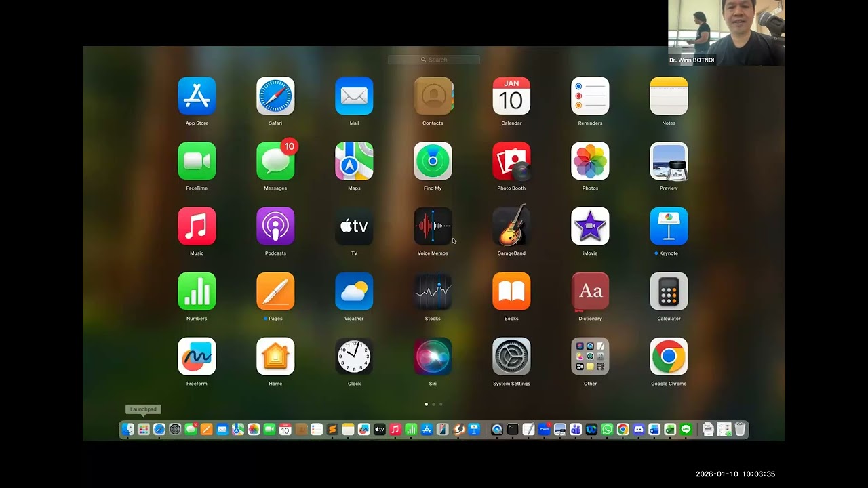The image size is (868, 488).
Task: Open Apple TV from the Launchpad grid
Action: click(354, 226)
